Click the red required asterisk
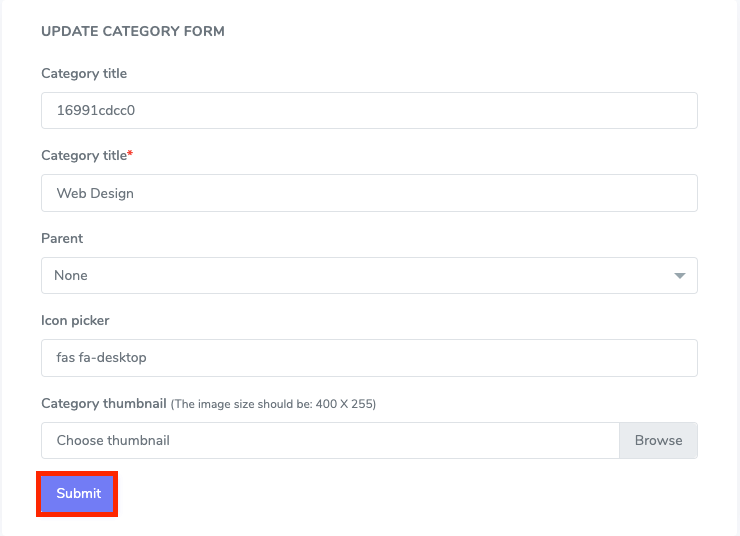Screen dimensions: 740x536 click(x=130, y=155)
